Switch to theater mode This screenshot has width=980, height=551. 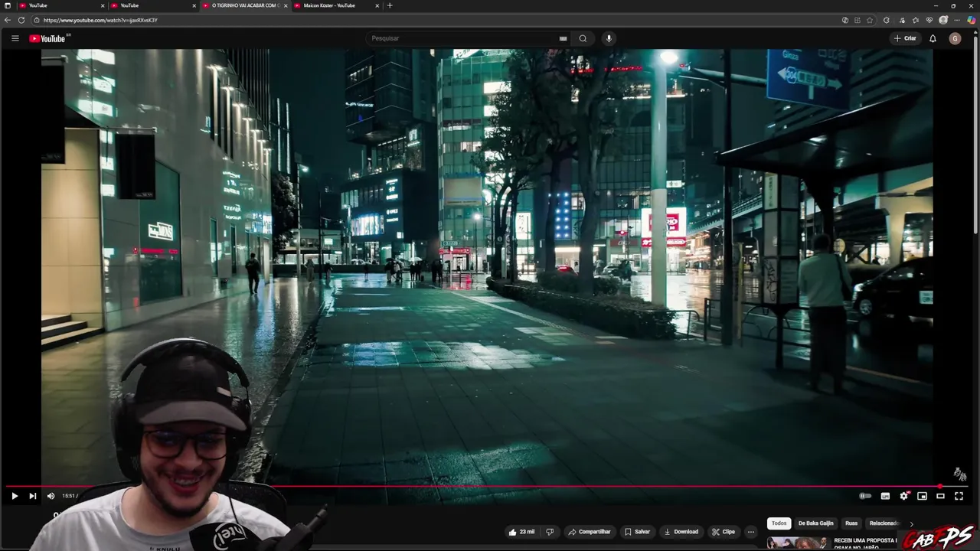click(x=940, y=496)
